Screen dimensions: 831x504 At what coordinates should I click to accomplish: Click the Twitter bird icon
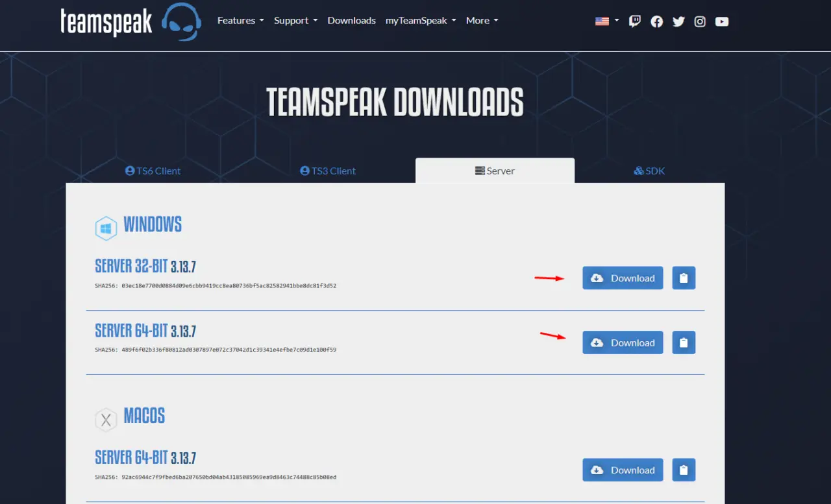coord(678,21)
